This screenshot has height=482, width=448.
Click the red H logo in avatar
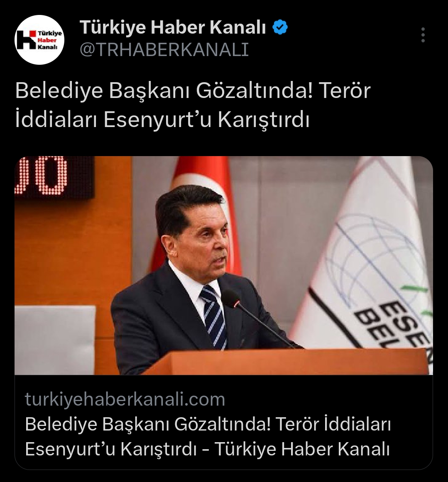27,40
